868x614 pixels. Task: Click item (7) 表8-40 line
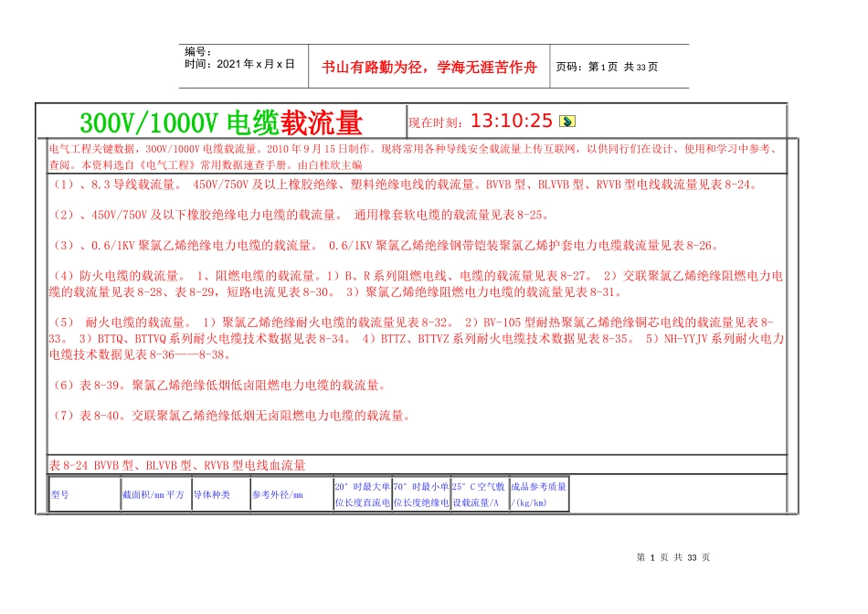[231, 416]
